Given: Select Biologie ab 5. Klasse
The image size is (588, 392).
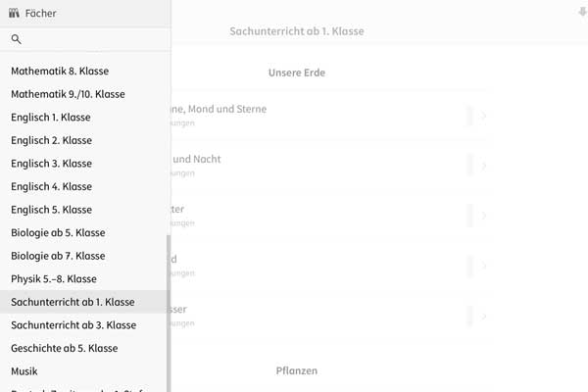Looking at the screenshot, I should [x=58, y=233].
